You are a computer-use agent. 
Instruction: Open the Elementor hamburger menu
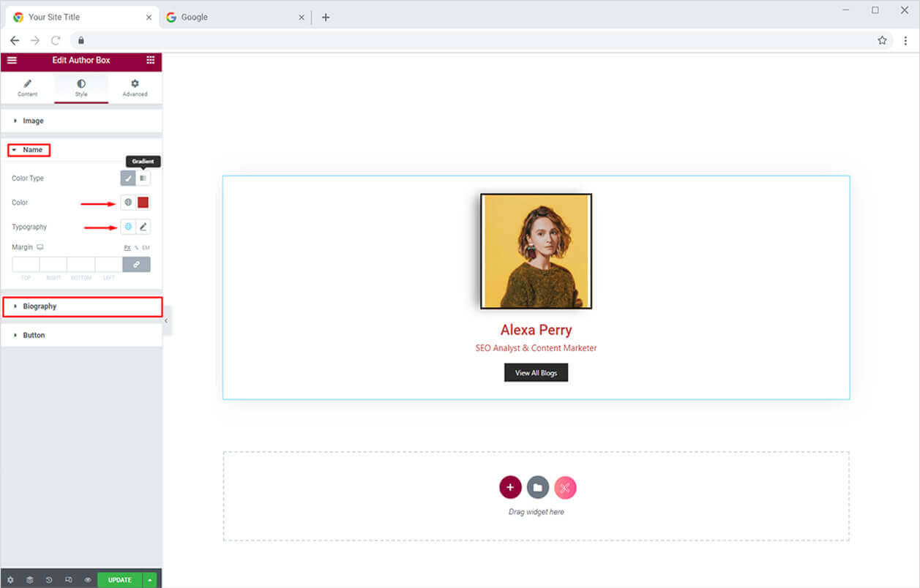pyautogui.click(x=12, y=60)
